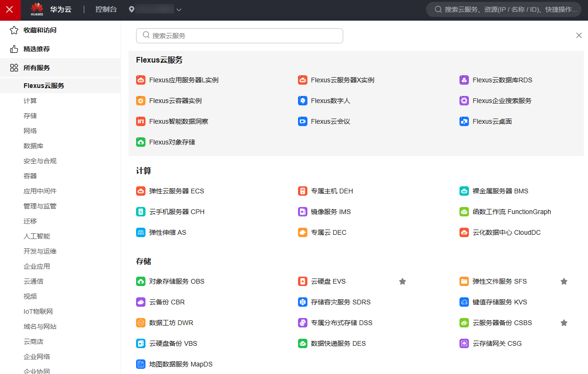Click the 数据工坊 DWR icon
Image resolution: width=588 pixels, height=374 pixels.
pos(141,323)
